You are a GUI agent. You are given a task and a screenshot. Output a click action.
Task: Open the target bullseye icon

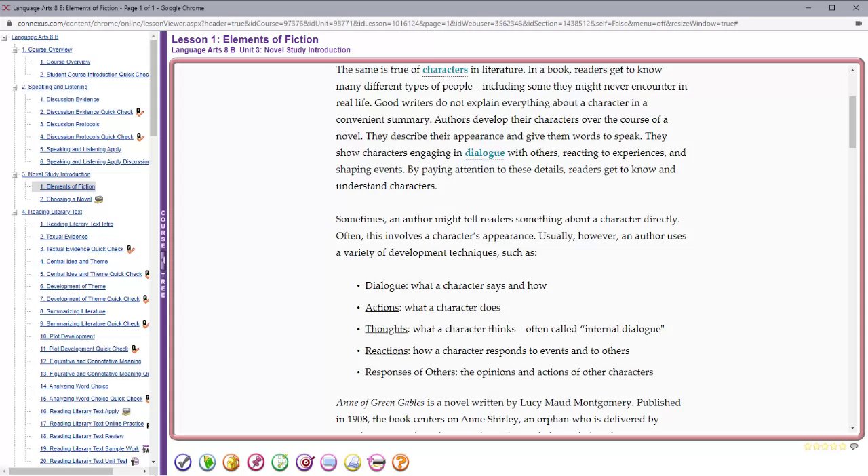[x=304, y=462]
